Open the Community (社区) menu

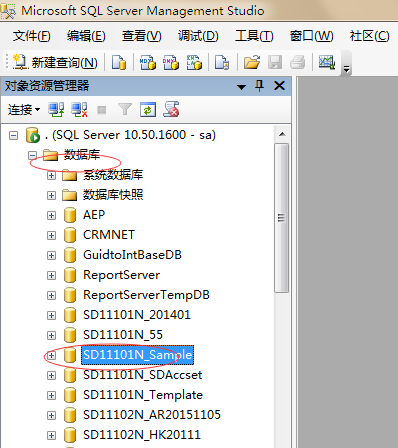[369, 36]
